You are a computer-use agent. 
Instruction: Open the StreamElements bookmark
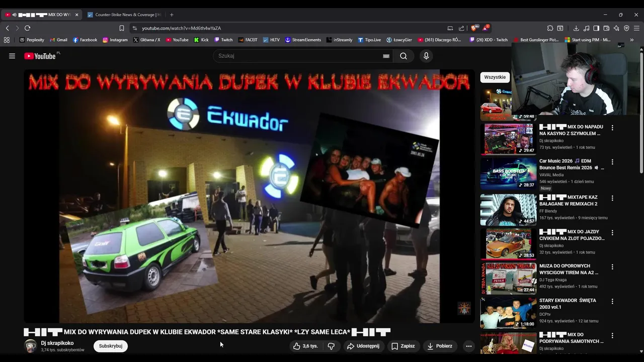(x=303, y=40)
